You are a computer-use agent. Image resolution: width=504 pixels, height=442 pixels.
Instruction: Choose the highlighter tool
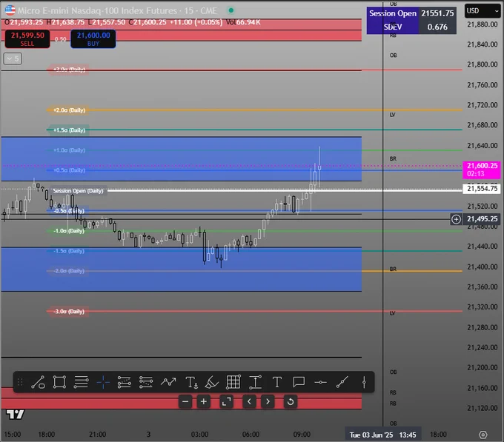(212, 382)
